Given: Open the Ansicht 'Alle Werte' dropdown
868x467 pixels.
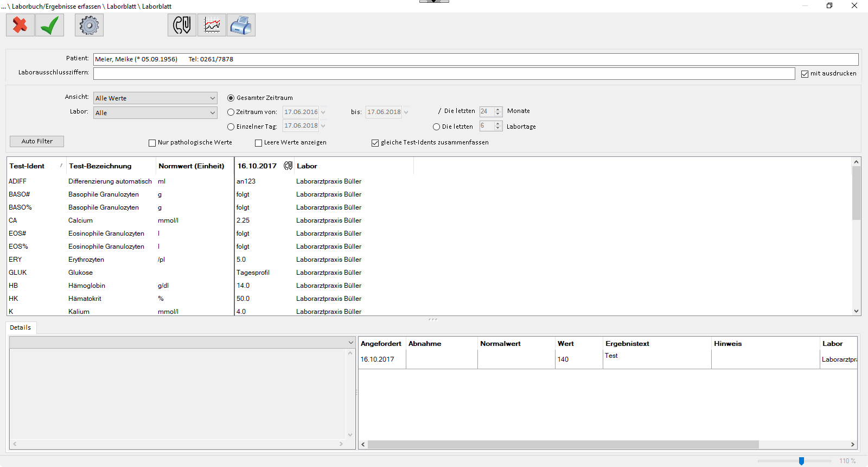Looking at the screenshot, I should click(155, 98).
